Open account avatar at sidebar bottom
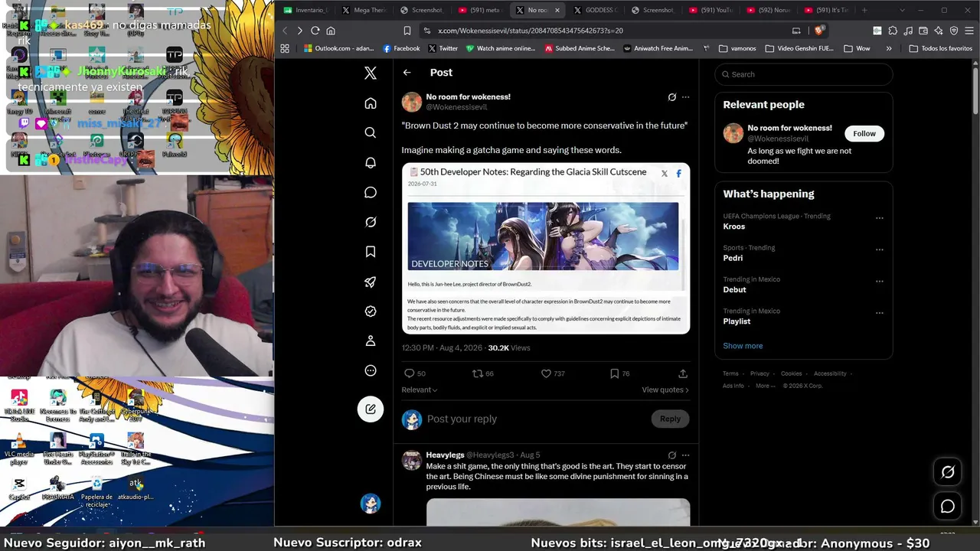The height and width of the screenshot is (551, 980). click(x=371, y=503)
